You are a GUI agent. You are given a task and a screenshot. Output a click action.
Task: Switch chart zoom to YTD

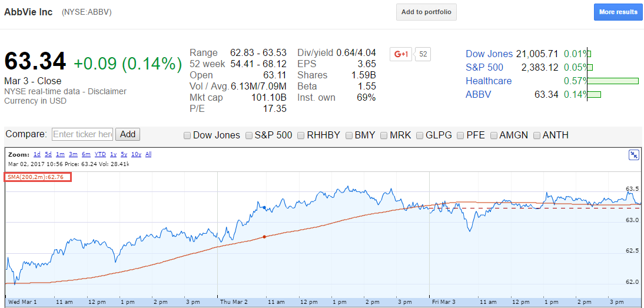[x=100, y=154]
